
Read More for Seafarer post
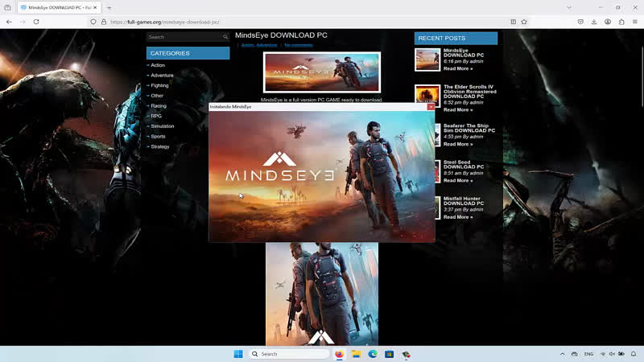(457, 144)
